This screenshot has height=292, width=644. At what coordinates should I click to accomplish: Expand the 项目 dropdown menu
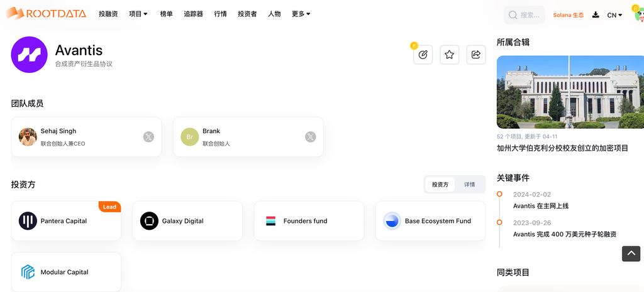[138, 14]
